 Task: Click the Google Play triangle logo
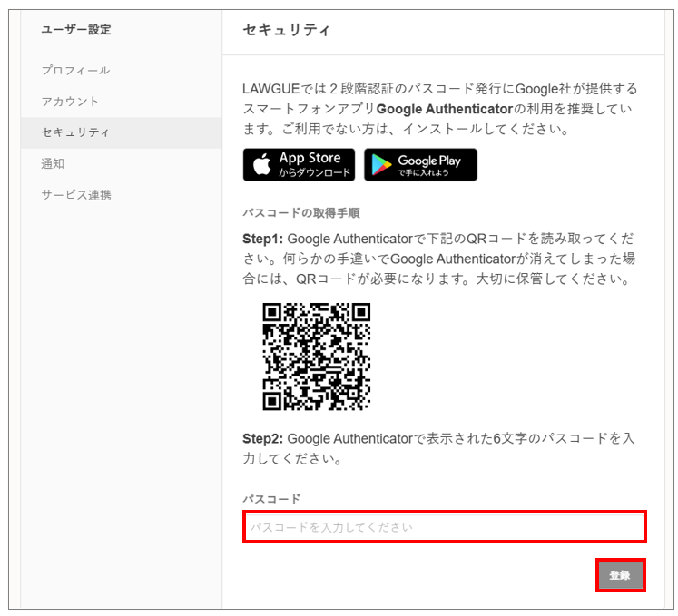coord(381,165)
